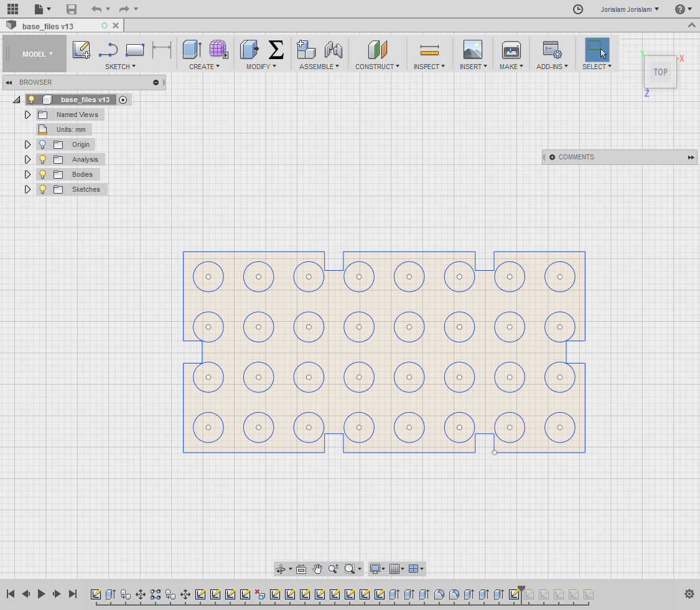Screen dimensions: 700x610
Task: Jump to timeline beginning
Action: 11,593
